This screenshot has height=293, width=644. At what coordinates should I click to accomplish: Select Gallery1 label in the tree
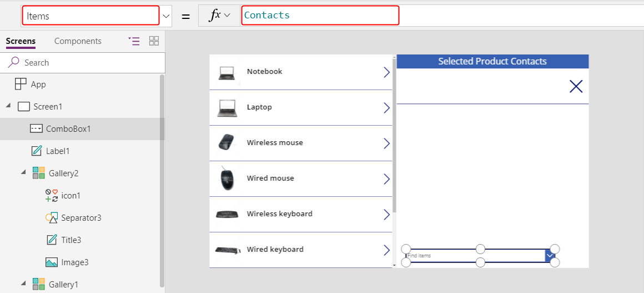(63, 284)
